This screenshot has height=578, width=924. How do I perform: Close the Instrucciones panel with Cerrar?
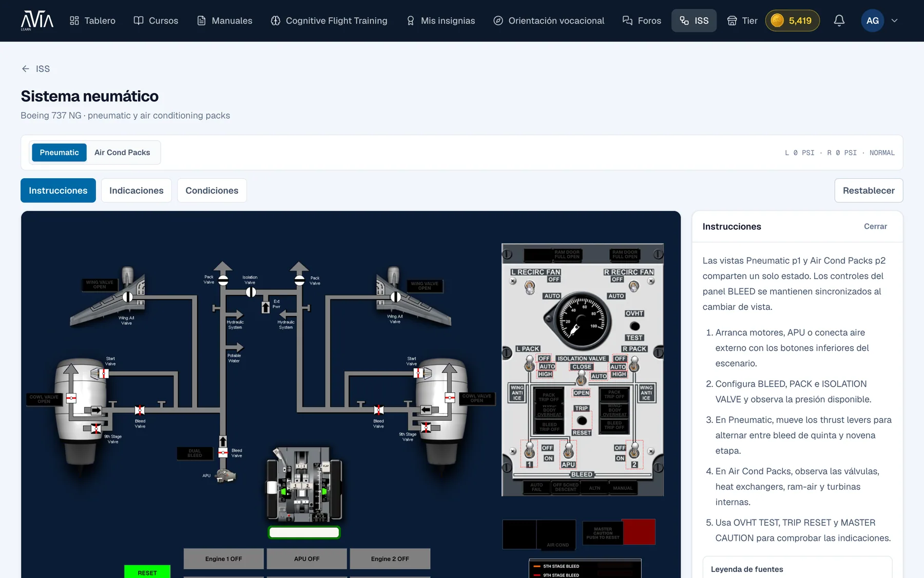tap(875, 227)
